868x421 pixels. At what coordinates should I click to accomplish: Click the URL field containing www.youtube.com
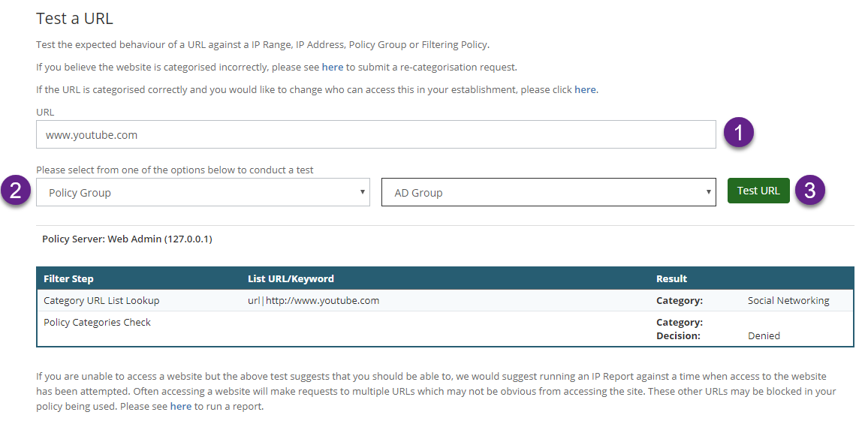(376, 134)
